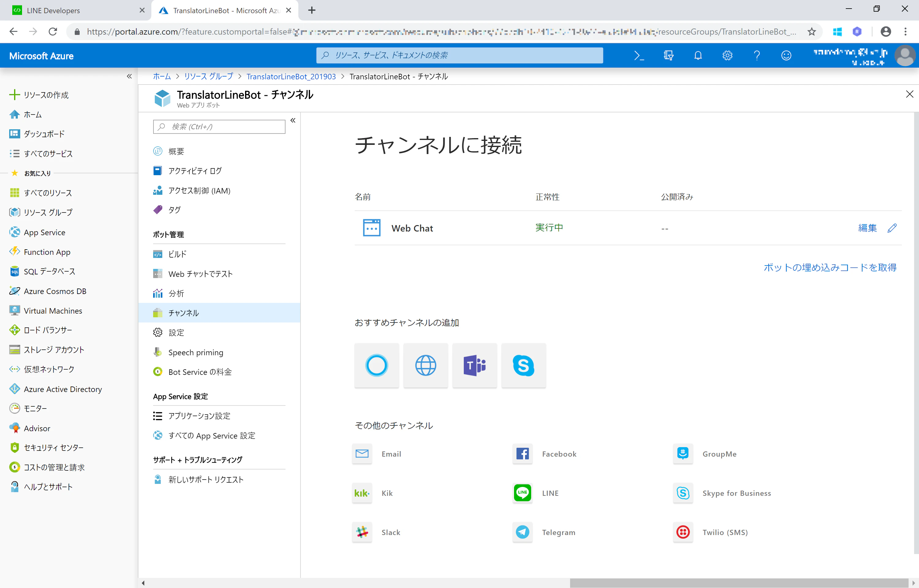The image size is (919, 588).
Task: Click ボットの埋め込みコードを取得 link
Action: coord(830,267)
